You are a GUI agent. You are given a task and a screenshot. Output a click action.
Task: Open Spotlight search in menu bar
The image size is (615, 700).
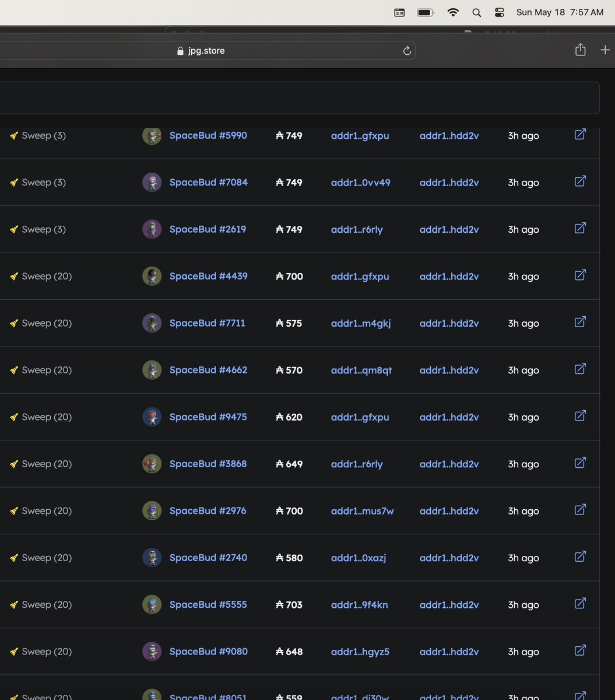[x=476, y=12]
